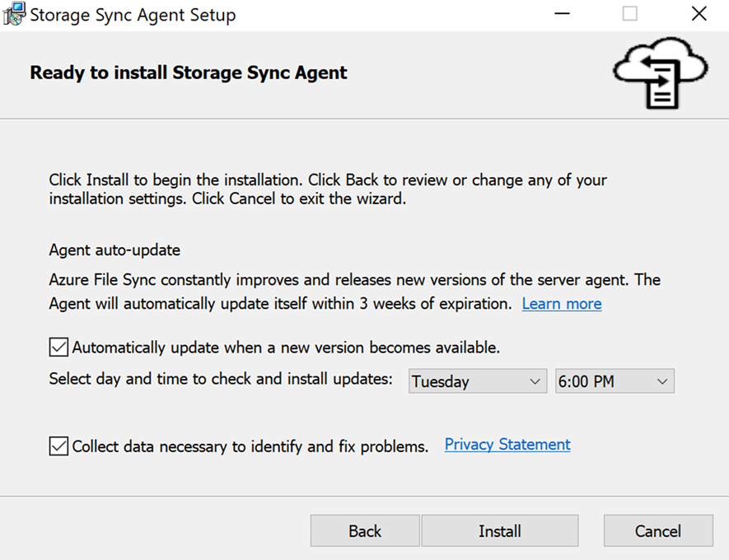Image resolution: width=729 pixels, height=560 pixels.
Task: Open the Privacy Statement
Action: click(x=507, y=445)
